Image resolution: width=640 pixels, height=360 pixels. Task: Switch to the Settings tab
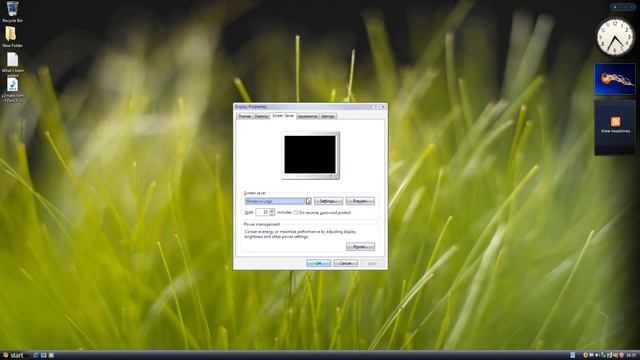coord(328,116)
